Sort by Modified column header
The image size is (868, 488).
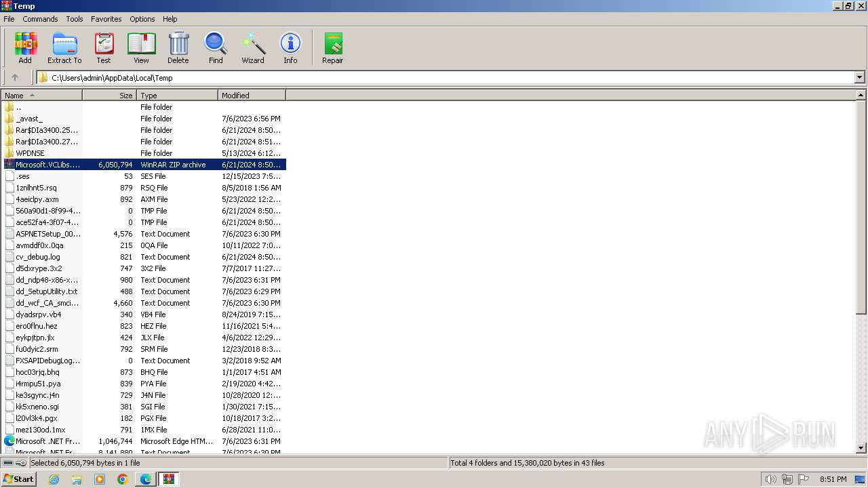coord(252,96)
